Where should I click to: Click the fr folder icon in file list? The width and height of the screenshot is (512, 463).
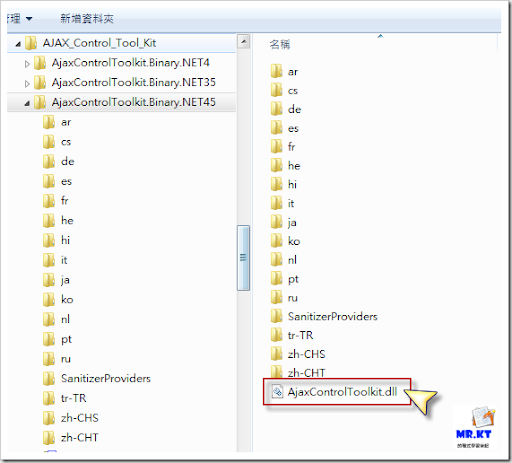(277, 146)
